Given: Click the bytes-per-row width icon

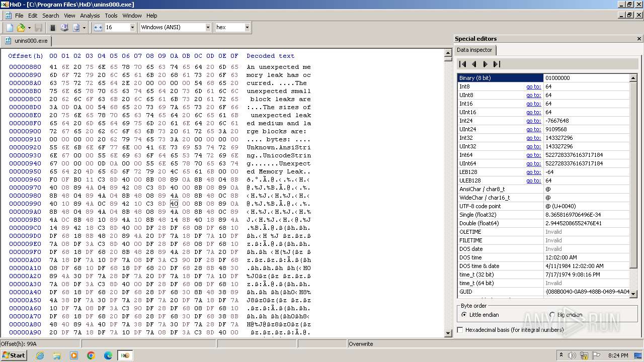Looking at the screenshot, I should click(98, 28).
